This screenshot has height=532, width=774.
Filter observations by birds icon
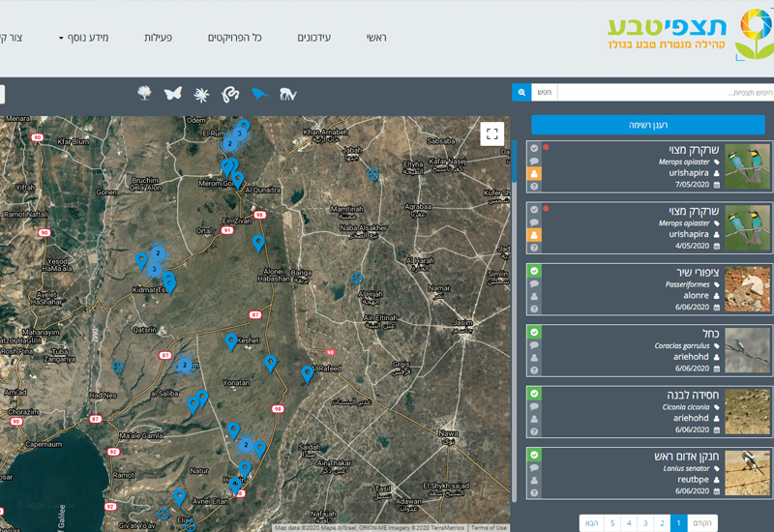pyautogui.click(x=259, y=93)
